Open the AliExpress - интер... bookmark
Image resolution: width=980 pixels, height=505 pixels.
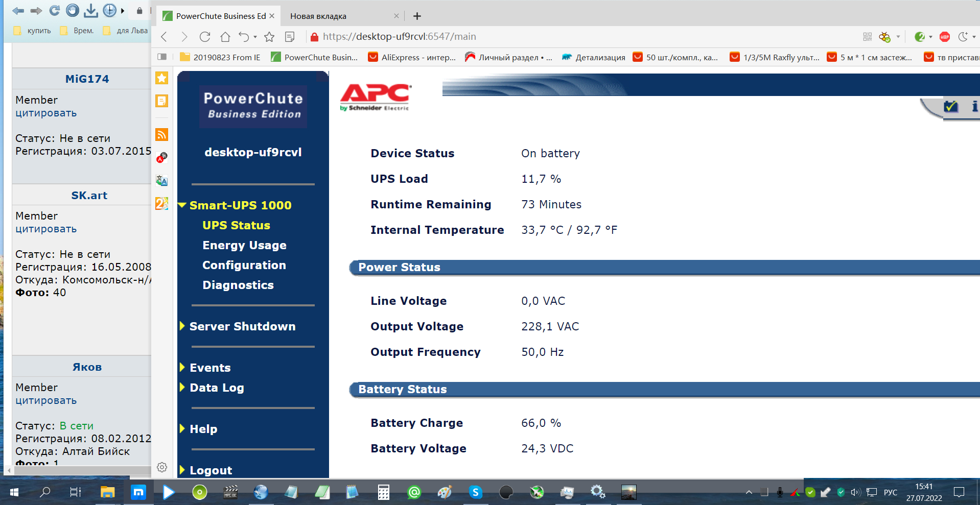coord(412,57)
